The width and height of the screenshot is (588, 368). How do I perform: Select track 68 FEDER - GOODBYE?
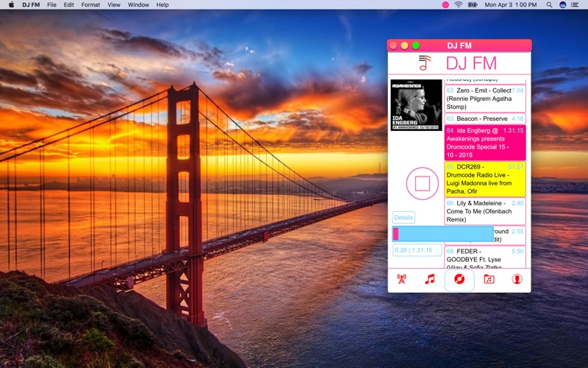coord(485,257)
